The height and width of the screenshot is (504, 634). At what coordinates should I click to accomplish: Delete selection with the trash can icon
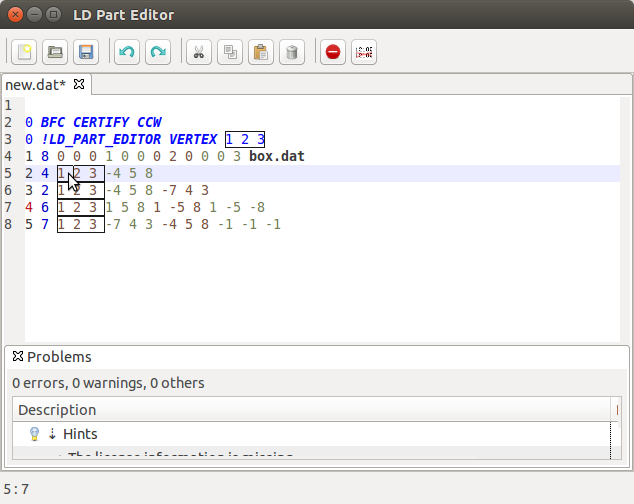(x=290, y=52)
